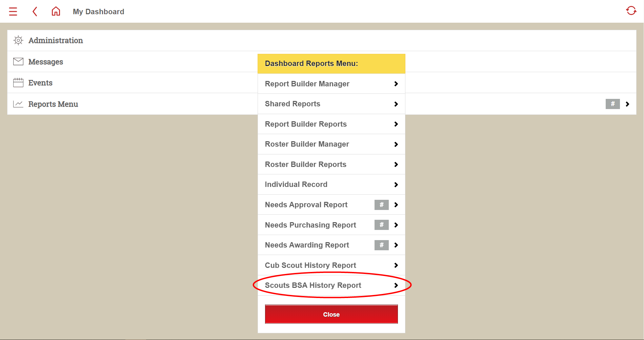Click the refresh sync icon
This screenshot has width=644, height=340.
[631, 11]
